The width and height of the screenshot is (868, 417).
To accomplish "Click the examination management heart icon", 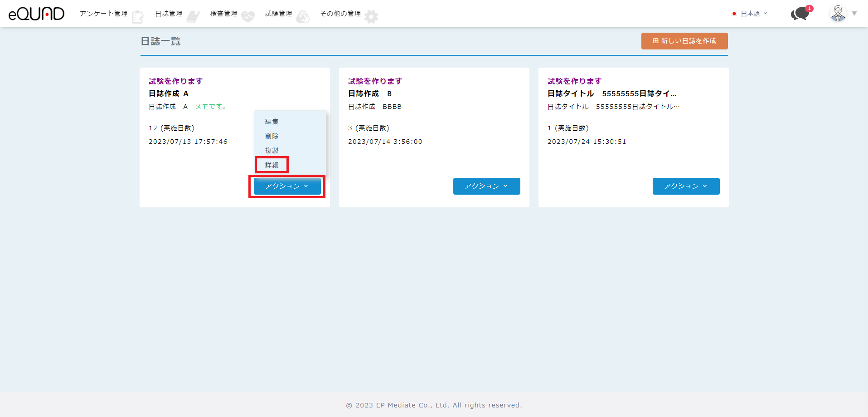I will coord(247,17).
